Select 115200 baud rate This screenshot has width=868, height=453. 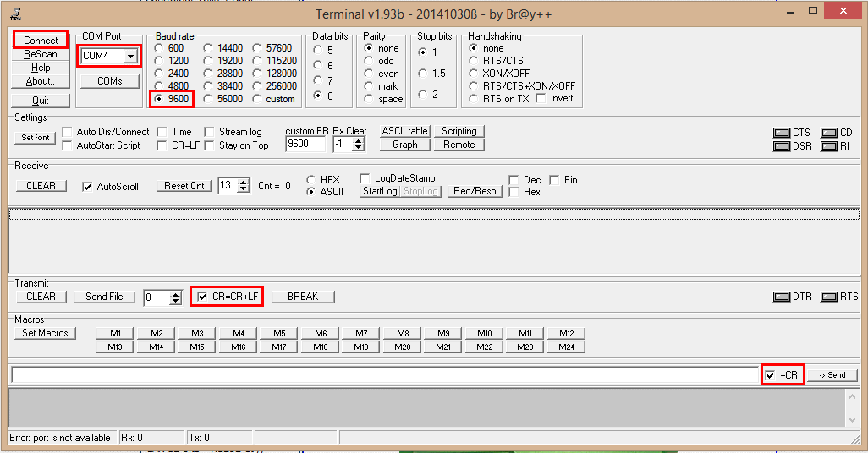257,61
